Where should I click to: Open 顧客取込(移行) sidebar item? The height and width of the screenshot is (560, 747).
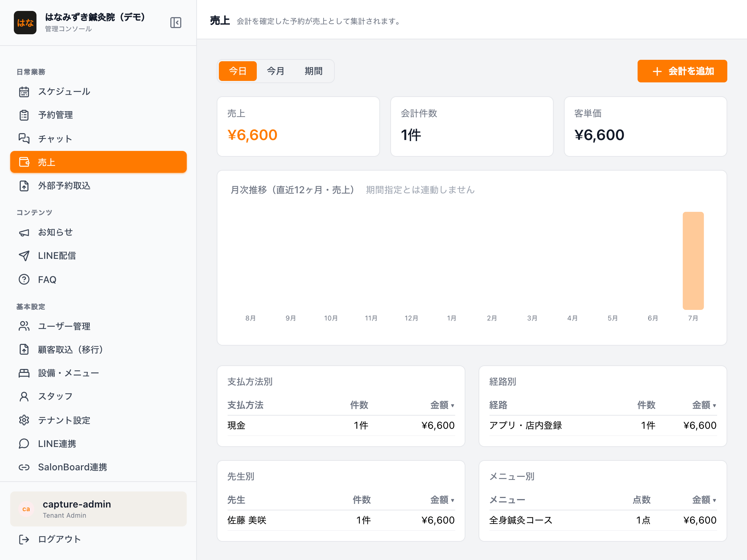(x=98, y=349)
